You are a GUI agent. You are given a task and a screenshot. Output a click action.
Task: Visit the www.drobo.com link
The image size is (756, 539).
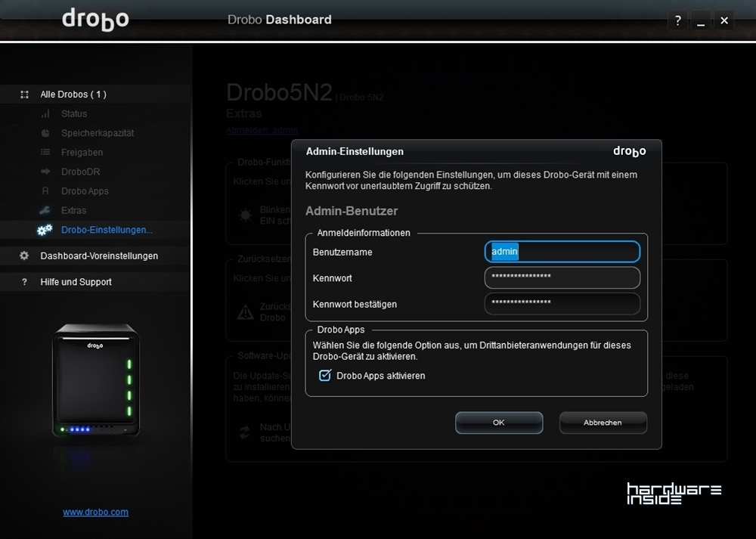95,512
